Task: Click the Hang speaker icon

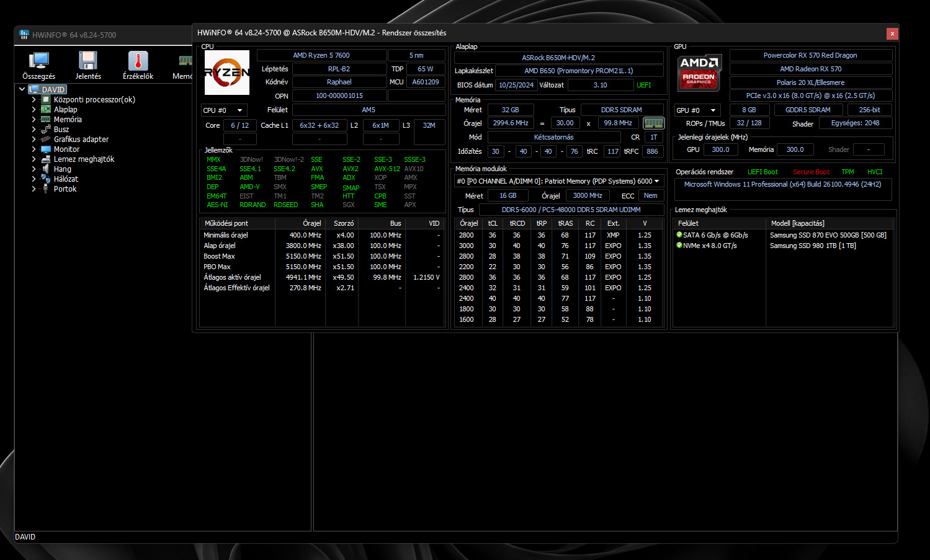Action: (x=46, y=169)
